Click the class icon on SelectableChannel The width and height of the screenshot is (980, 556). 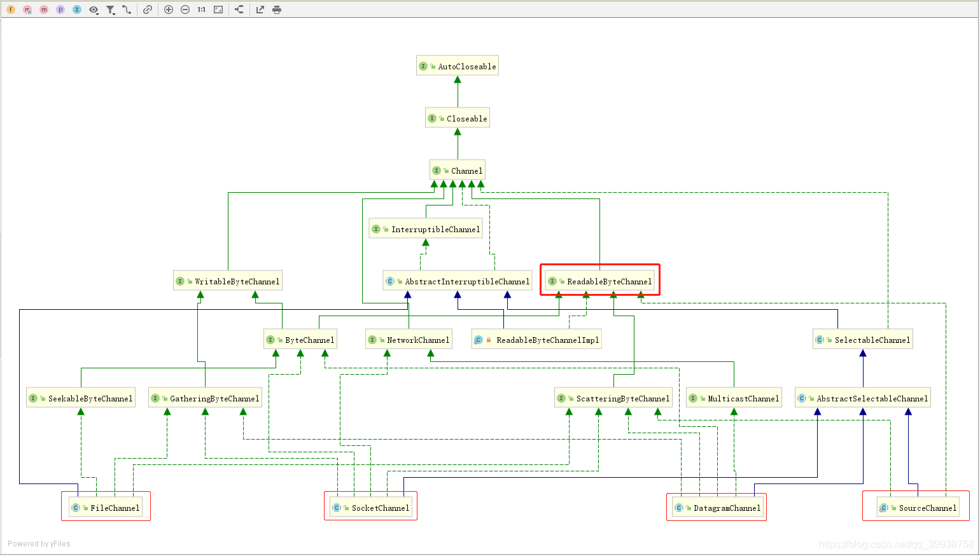pos(820,340)
